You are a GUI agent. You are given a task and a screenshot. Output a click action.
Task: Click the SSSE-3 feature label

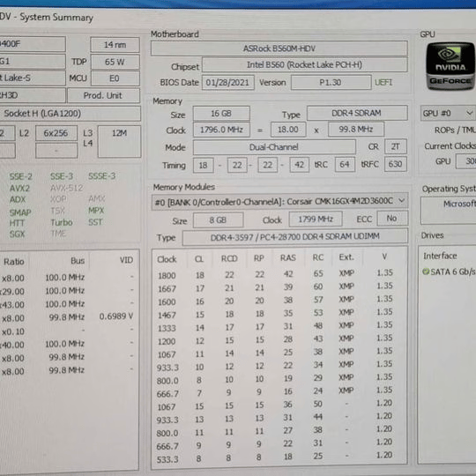[x=102, y=176]
